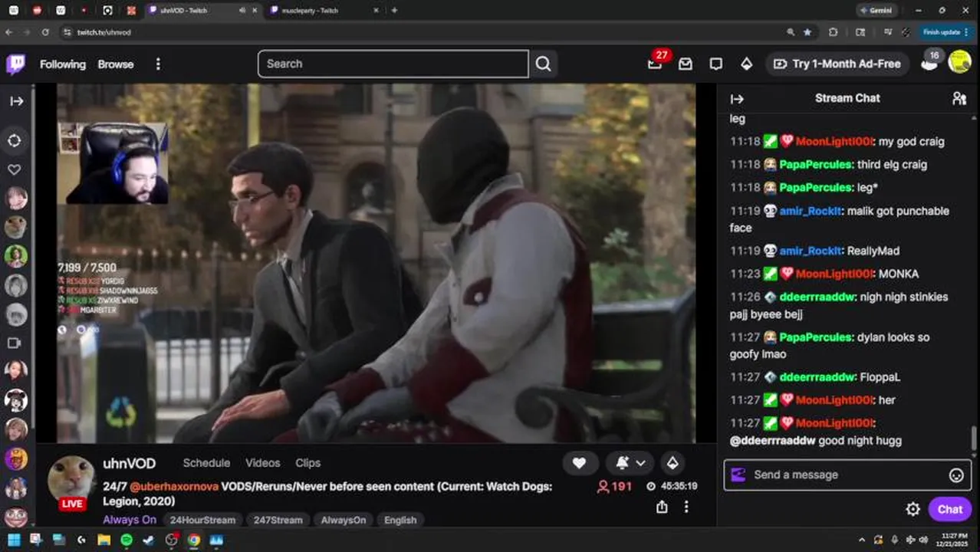
Task: Open the browser extensions puzzle icon
Action: point(833,32)
